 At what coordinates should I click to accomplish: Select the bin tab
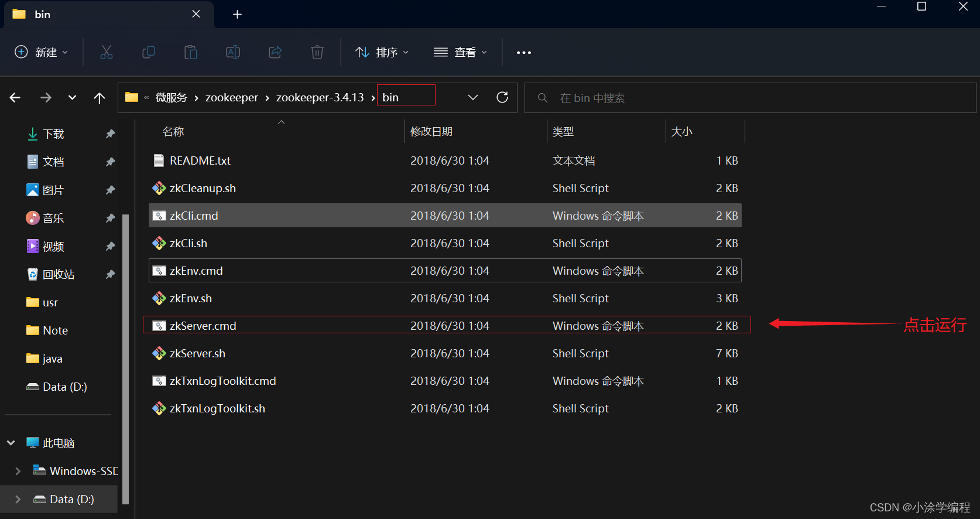click(x=109, y=14)
